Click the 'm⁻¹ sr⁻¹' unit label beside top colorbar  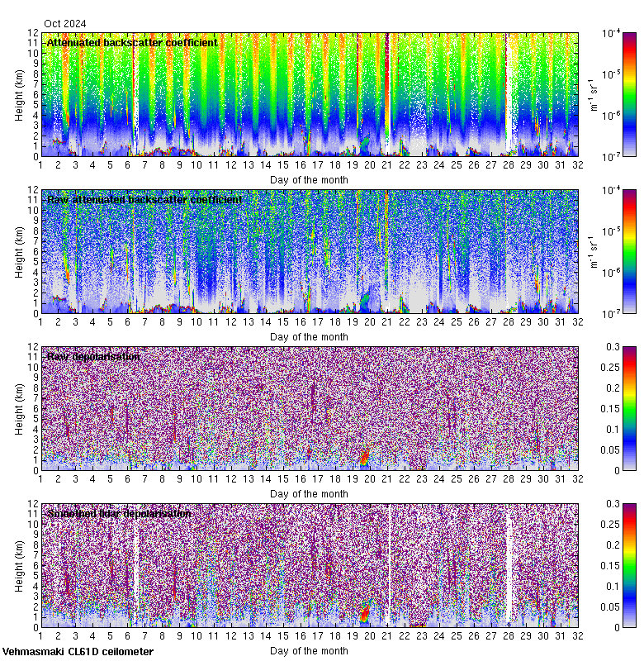[593, 95]
